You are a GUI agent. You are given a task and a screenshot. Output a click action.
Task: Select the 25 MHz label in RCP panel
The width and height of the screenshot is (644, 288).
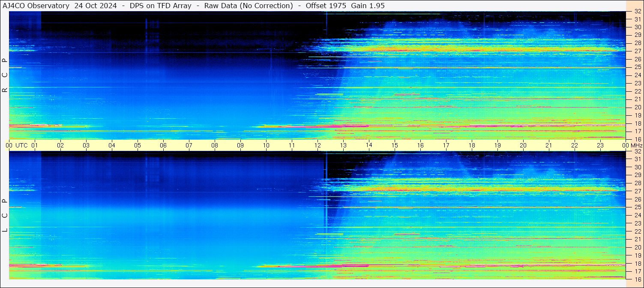638,67
